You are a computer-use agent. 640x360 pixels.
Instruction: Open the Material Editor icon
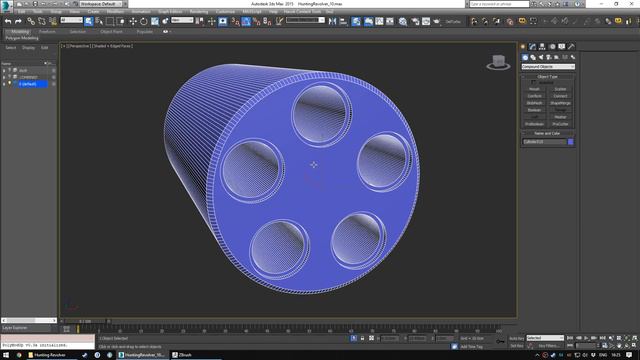pos(403,21)
